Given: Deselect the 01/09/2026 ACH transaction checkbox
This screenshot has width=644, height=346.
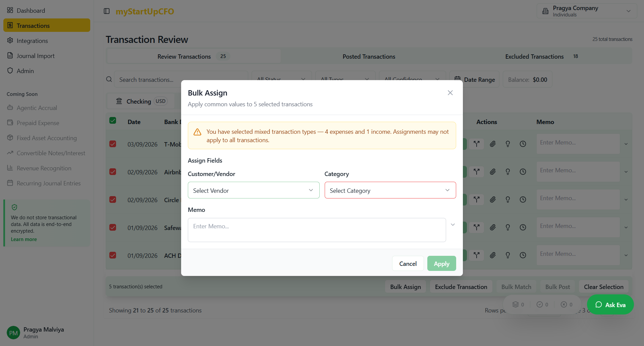Looking at the screenshot, I should tap(113, 255).
